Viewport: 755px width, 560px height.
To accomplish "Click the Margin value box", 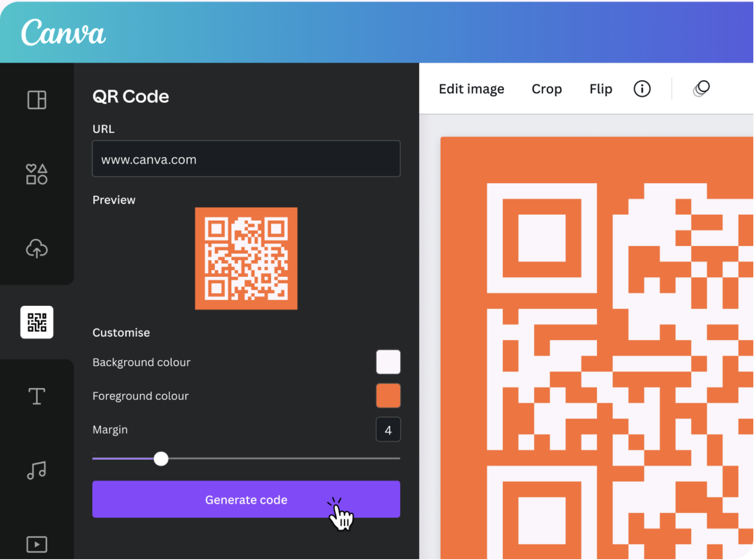I will (x=388, y=429).
